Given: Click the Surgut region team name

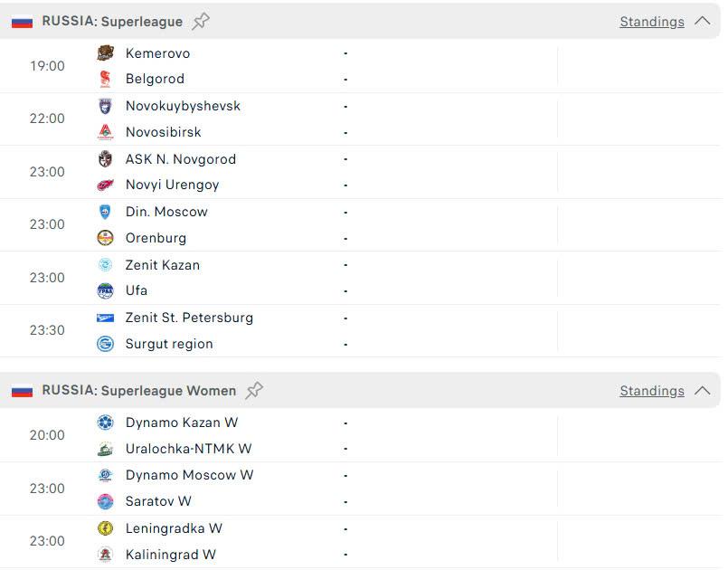Looking at the screenshot, I should pyautogui.click(x=169, y=344).
